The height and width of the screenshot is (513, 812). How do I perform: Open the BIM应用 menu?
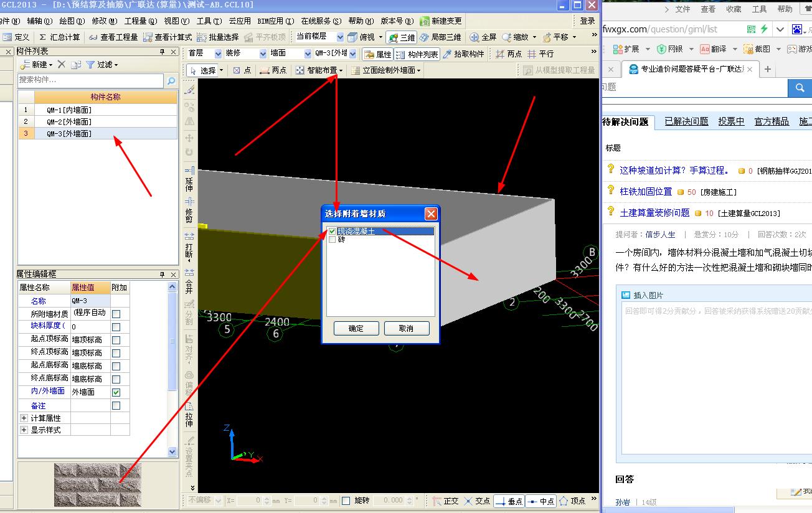pyautogui.click(x=276, y=21)
